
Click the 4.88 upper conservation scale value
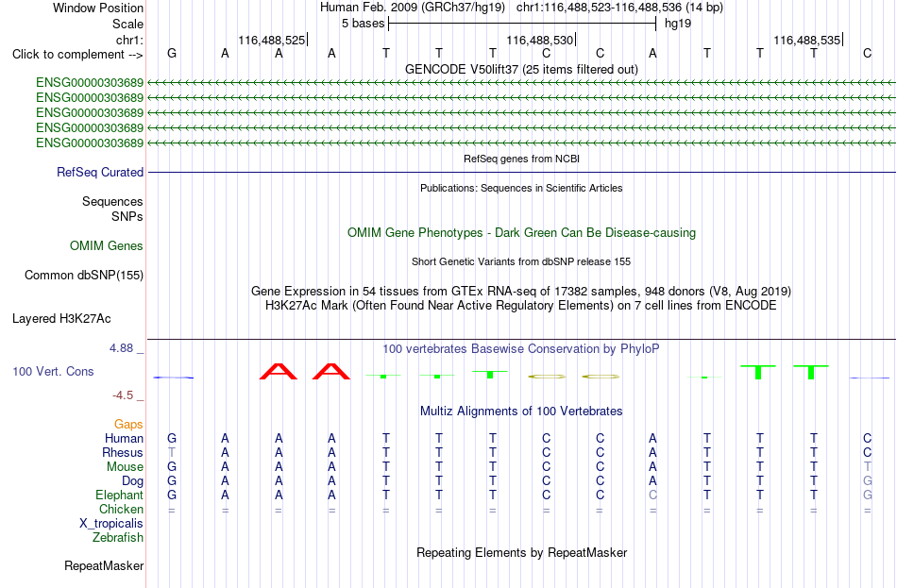[121, 348]
